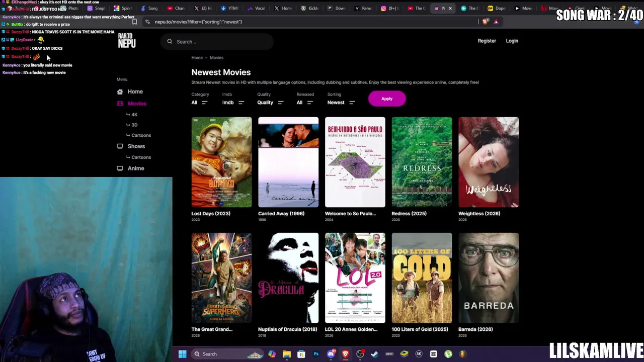Click the Windows taskbar Search box
This screenshot has width=644, height=362.
tap(228, 354)
